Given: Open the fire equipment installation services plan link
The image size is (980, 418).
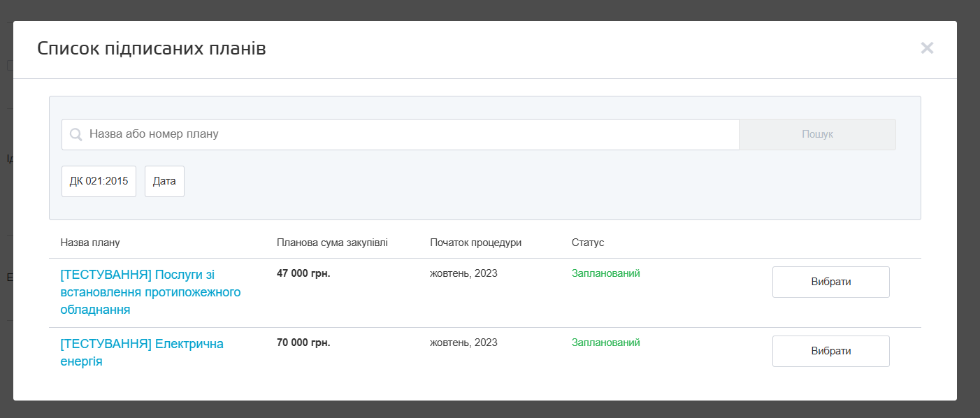Looking at the screenshot, I should tap(150, 291).
